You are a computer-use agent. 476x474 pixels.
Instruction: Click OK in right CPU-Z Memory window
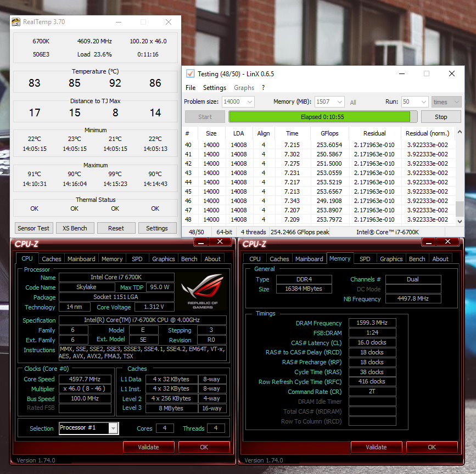click(432, 447)
